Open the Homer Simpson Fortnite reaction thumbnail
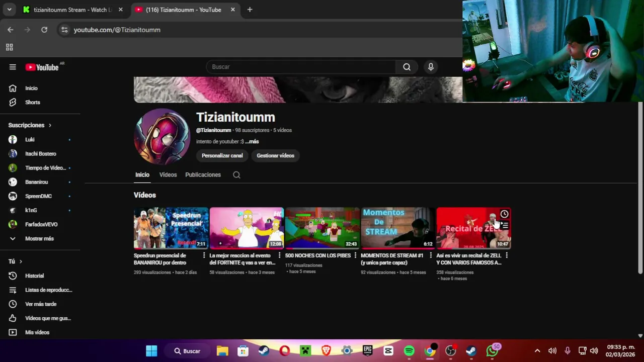 click(x=247, y=228)
